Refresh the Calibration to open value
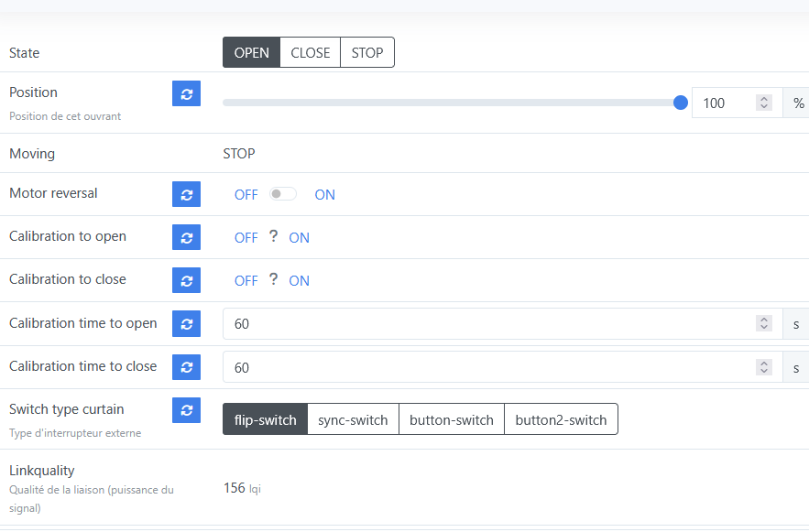Image resolution: width=809 pixels, height=532 pixels. tap(186, 237)
